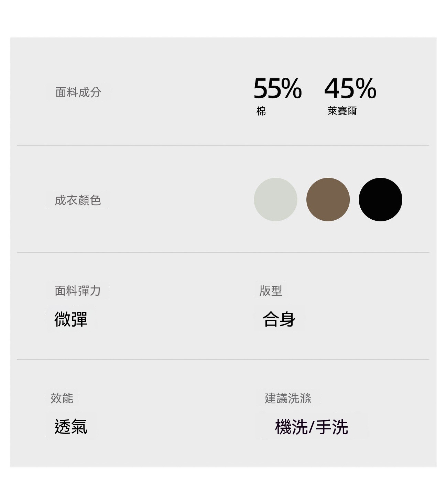Image resolution: width=447 pixels, height=504 pixels.
Task: Click the 面料成分 label
Action: [78, 92]
